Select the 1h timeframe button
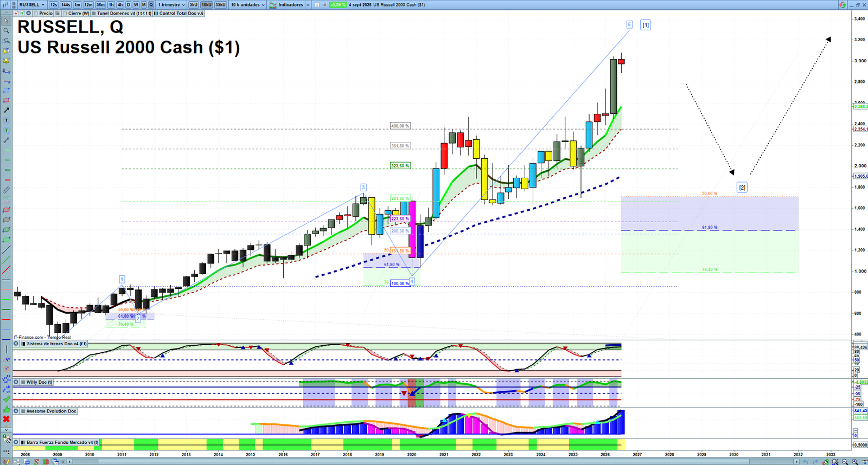 click(111, 5)
